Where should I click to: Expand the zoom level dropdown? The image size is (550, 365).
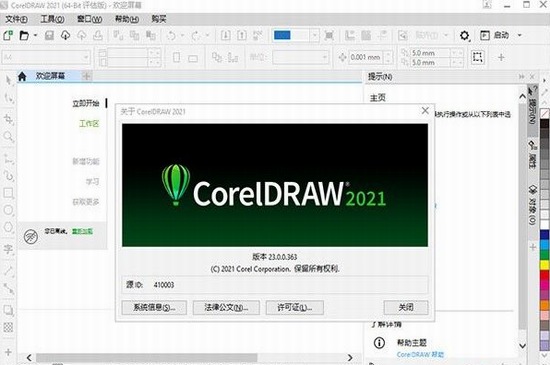click(314, 35)
